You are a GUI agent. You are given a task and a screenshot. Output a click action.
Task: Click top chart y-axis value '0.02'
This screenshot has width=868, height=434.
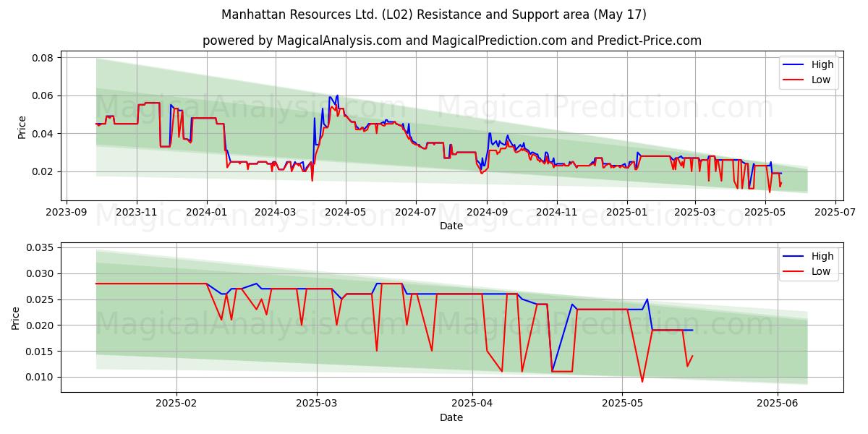click(x=43, y=171)
